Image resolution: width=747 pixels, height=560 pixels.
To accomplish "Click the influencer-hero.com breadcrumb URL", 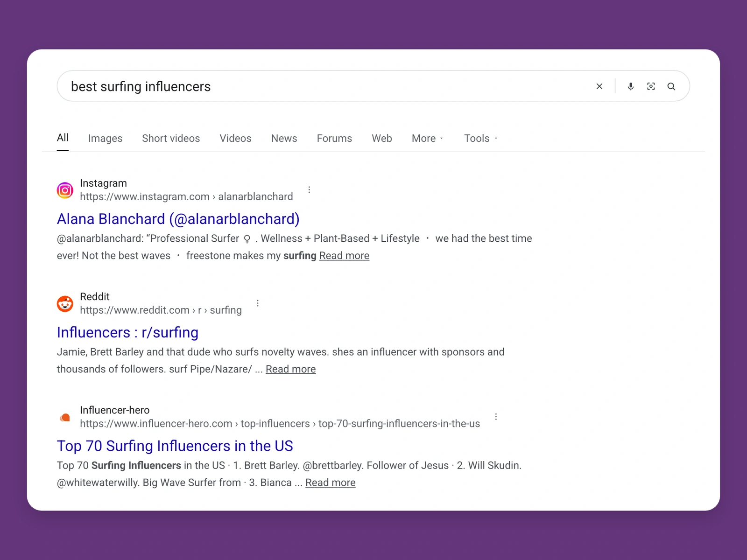I will (280, 423).
